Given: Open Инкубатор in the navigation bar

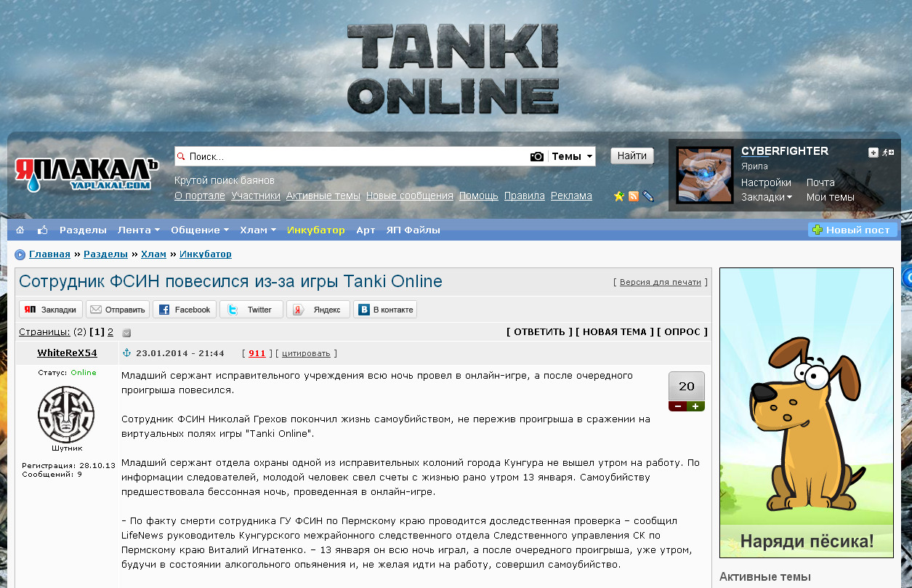Looking at the screenshot, I should 316,230.
